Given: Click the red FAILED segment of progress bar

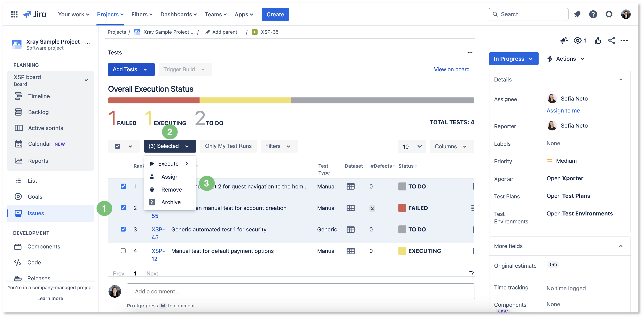Looking at the screenshot, I should [x=154, y=100].
